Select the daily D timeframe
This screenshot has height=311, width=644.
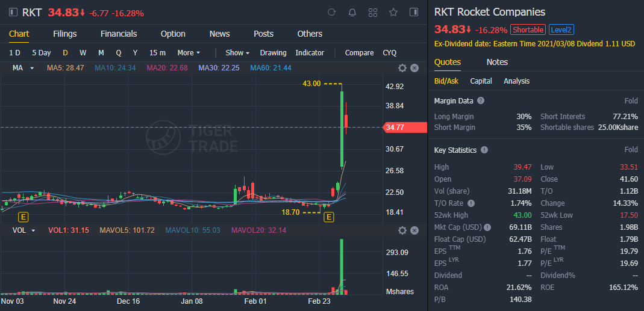tap(65, 52)
